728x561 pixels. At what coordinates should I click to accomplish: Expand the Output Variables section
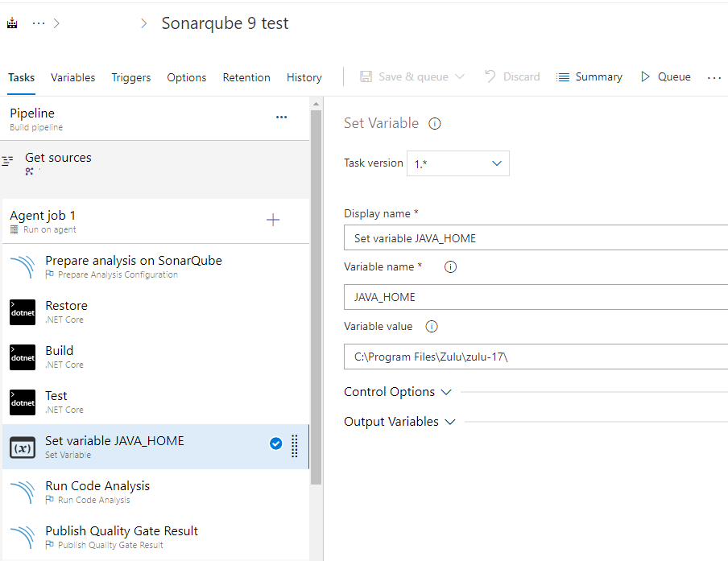click(399, 422)
